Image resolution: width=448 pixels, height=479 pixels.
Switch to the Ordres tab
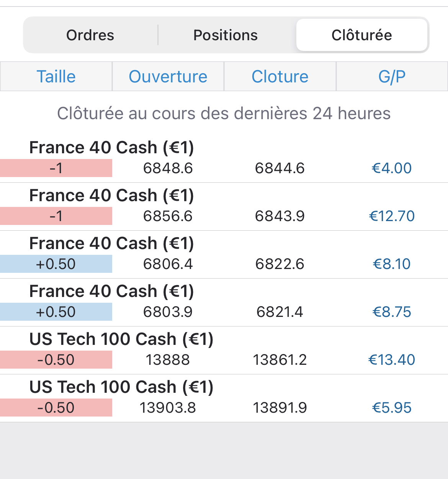pos(90,35)
